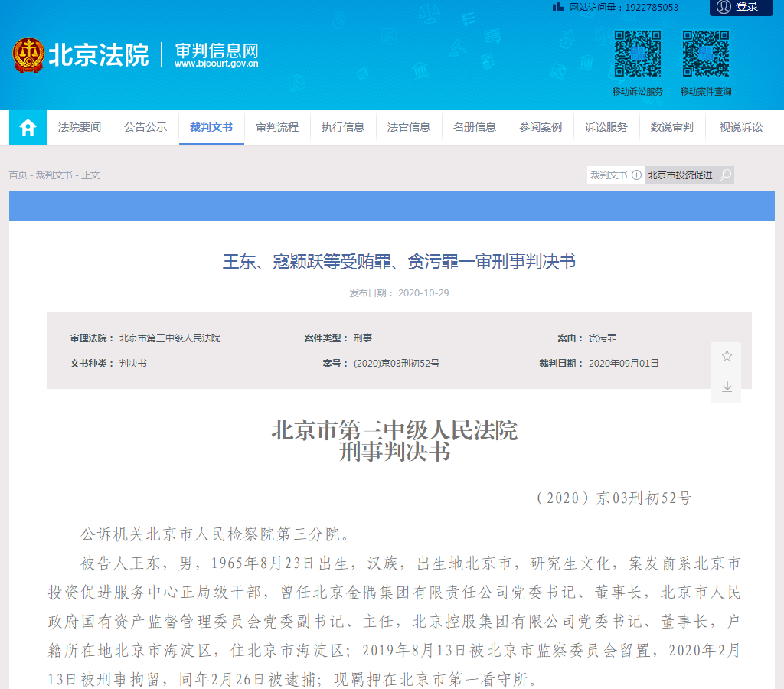Click the heading 刑事判决书
Image resolution: width=784 pixels, height=689 pixels.
(x=395, y=452)
